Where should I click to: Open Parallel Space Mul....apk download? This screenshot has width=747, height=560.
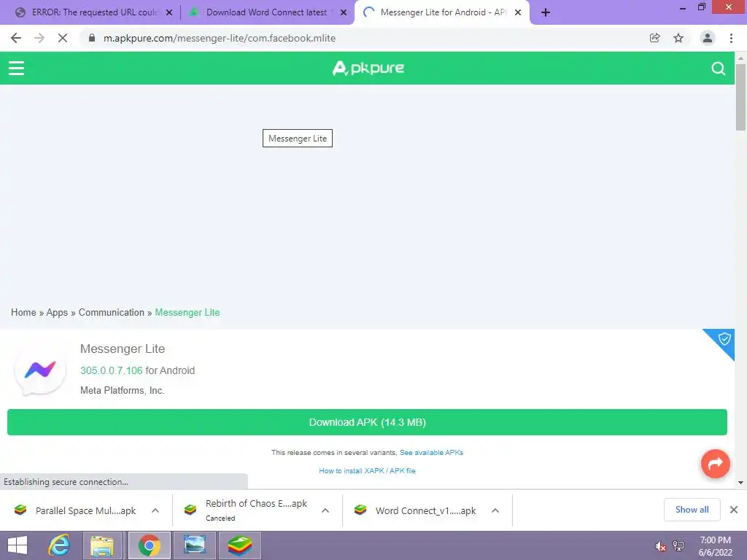pos(85,510)
